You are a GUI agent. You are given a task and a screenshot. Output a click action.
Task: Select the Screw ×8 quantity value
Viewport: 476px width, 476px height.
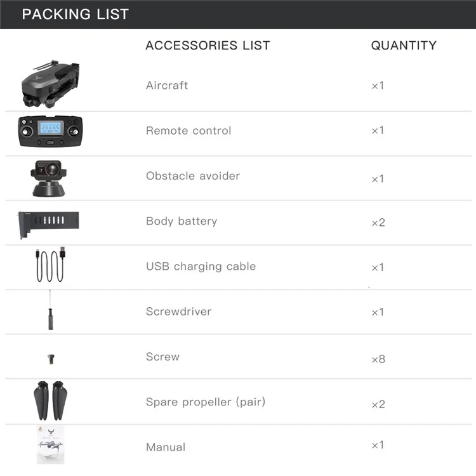(378, 359)
